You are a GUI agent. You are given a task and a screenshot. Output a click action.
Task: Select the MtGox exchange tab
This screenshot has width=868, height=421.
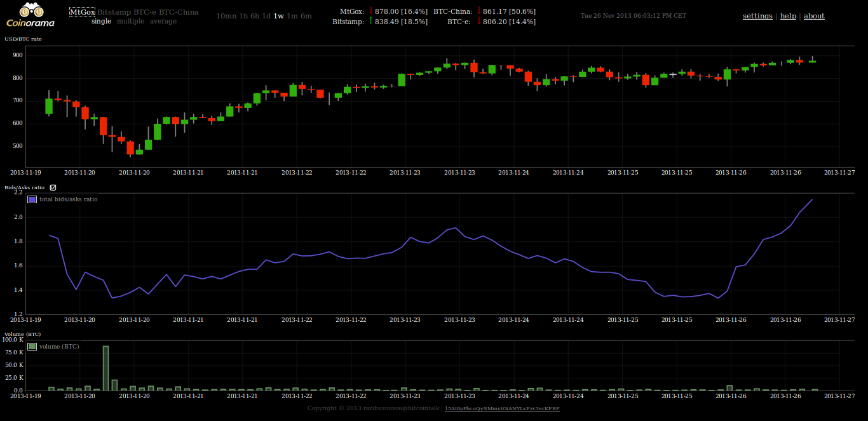82,12
